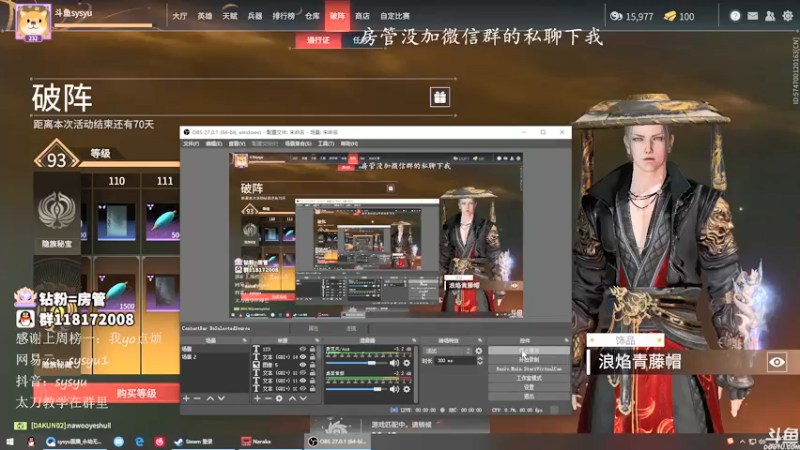Add a new source in OBS
Screen dimensions: 800x450
257,398
